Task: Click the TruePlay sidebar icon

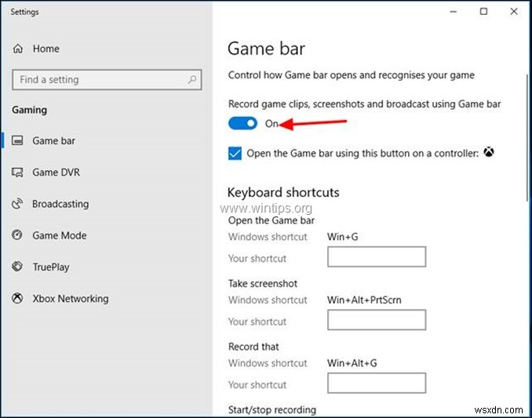Action: point(17,267)
